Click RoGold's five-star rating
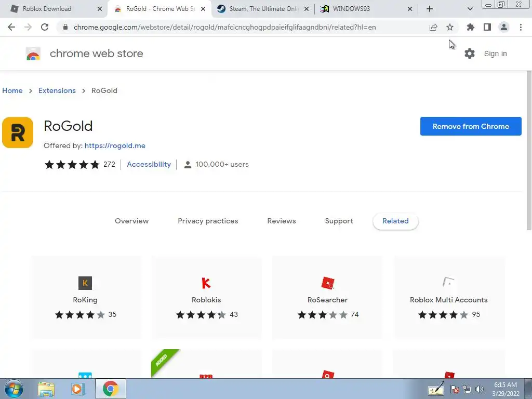This screenshot has width=532, height=399. pos(72,165)
